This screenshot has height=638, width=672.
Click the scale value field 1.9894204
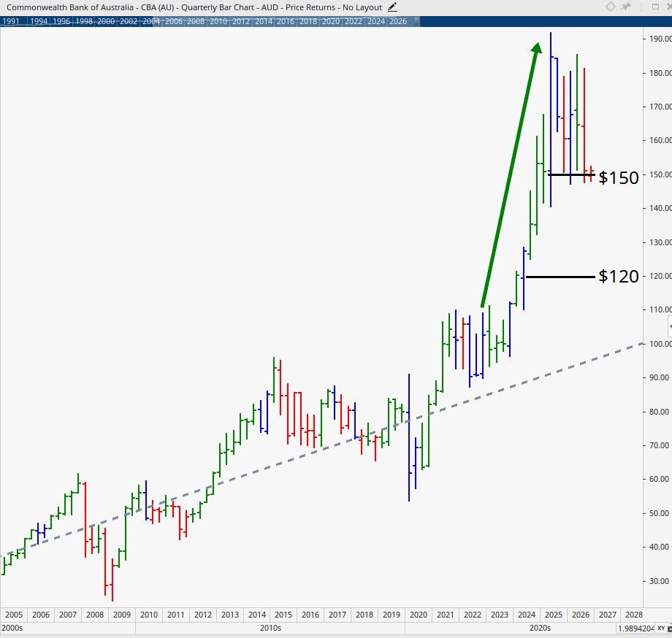(x=635, y=629)
